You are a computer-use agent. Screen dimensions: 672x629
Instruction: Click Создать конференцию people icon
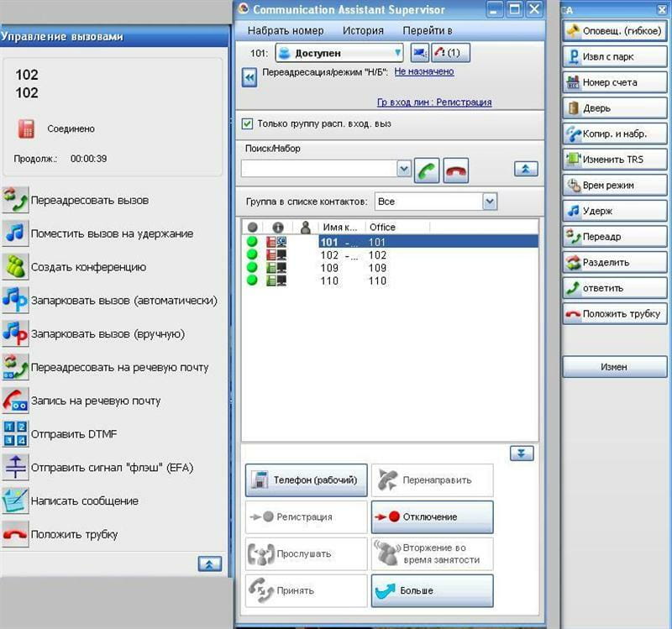click(15, 267)
